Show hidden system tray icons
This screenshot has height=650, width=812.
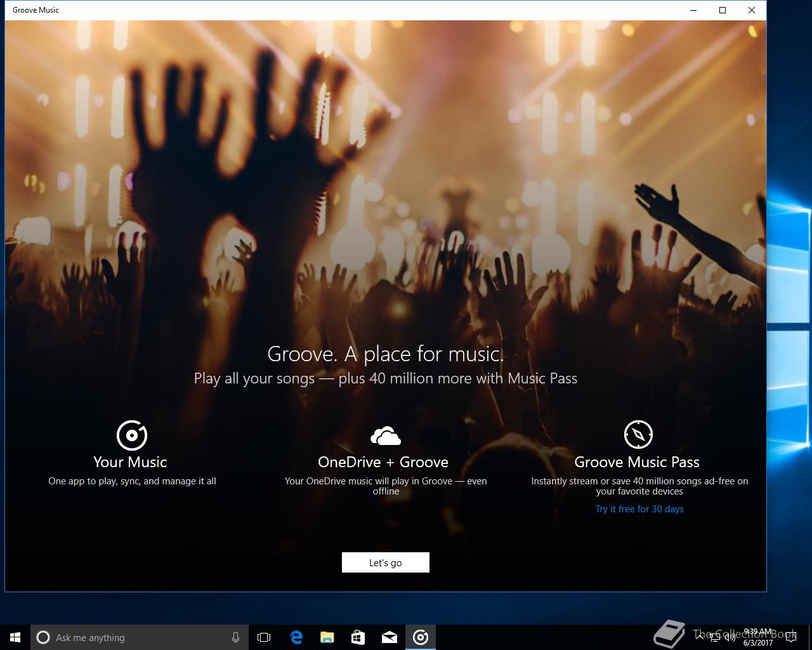700,637
